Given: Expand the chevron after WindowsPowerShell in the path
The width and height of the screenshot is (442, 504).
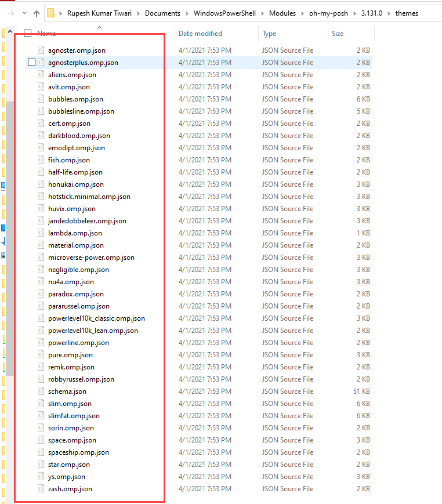Looking at the screenshot, I should pyautogui.click(x=262, y=13).
